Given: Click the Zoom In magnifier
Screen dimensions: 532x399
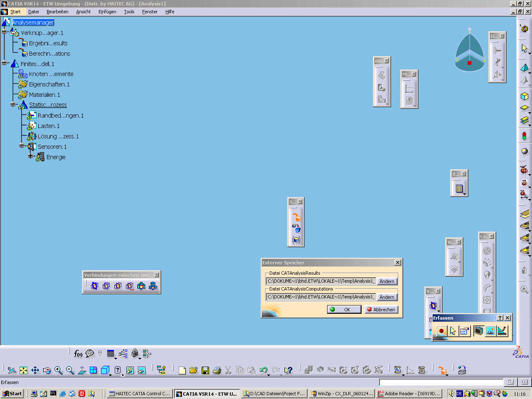Looking at the screenshot, I should pos(59,370).
